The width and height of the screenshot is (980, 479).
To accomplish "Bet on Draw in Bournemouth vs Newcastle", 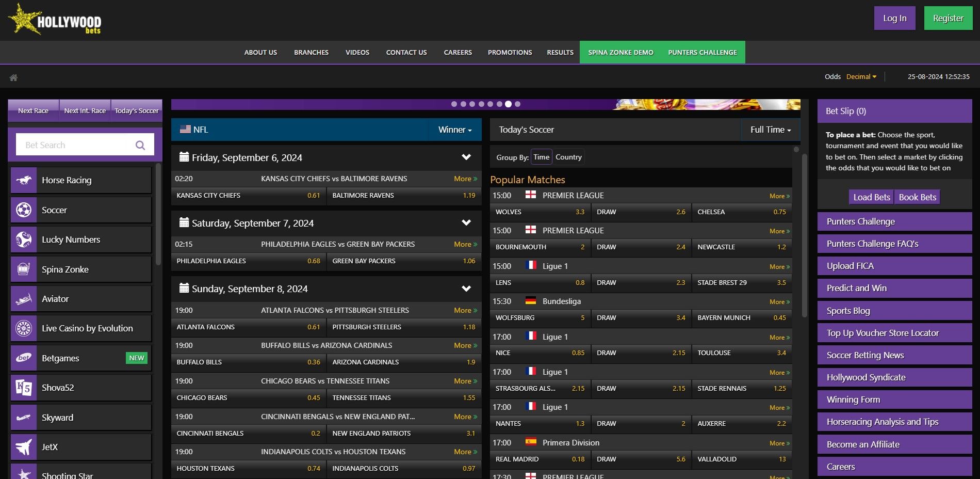I will click(641, 247).
